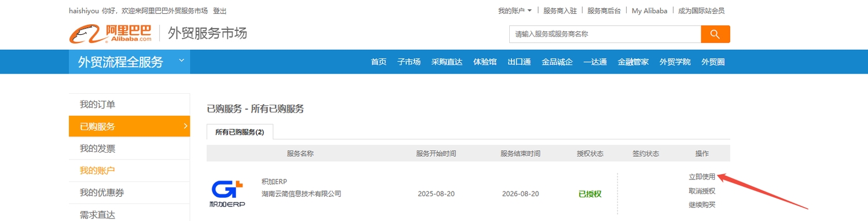
Task: Expand the 我的账户 dropdown at top
Action: (x=514, y=10)
